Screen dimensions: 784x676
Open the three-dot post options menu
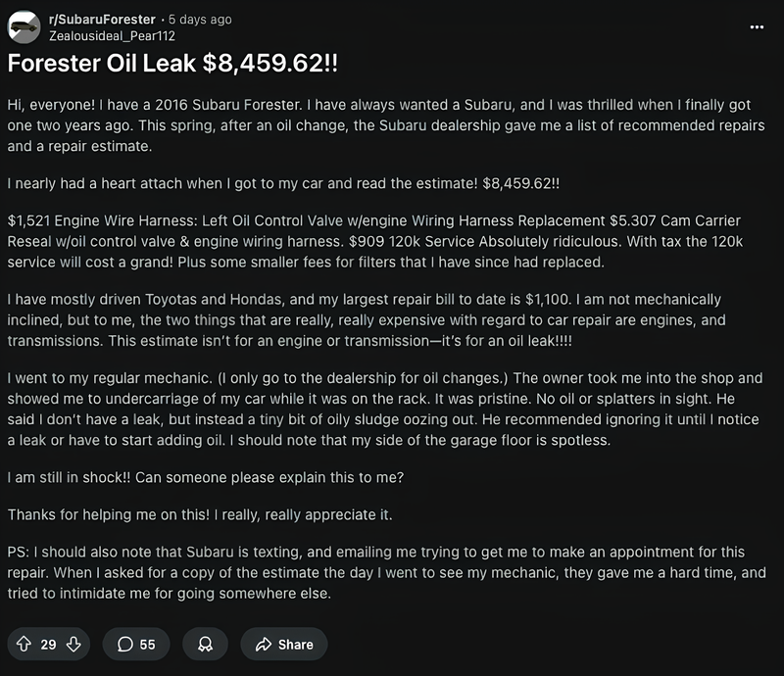pos(756,26)
